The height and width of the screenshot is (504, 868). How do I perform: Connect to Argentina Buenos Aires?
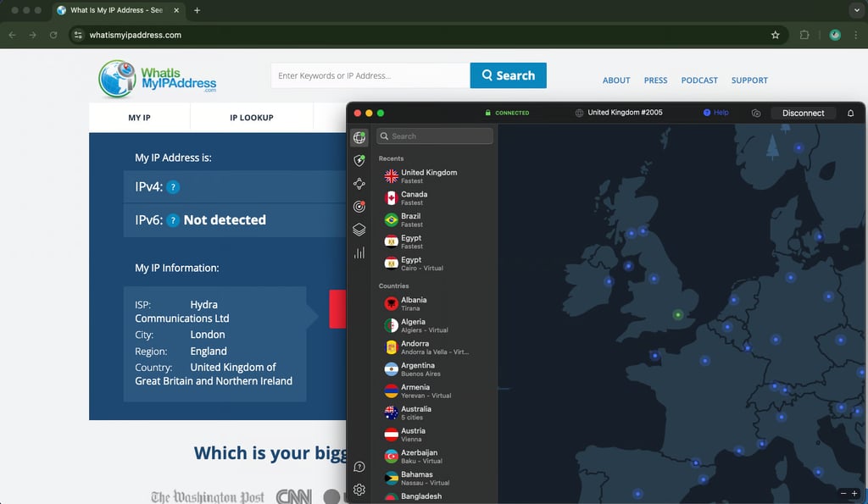point(435,369)
